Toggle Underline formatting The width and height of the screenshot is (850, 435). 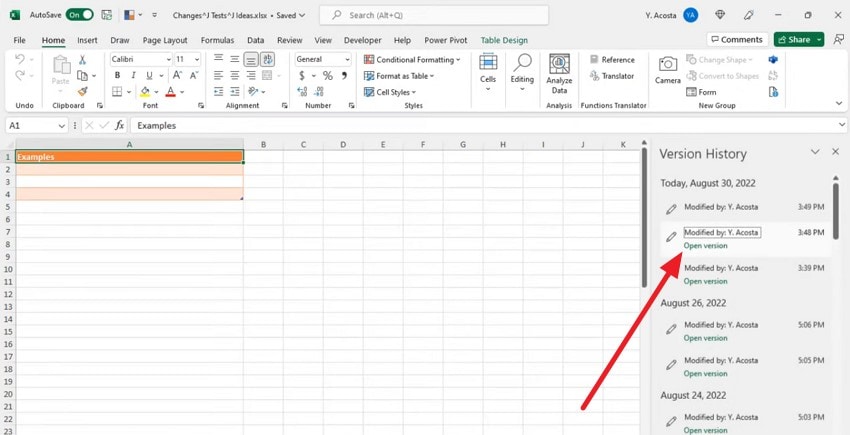click(x=148, y=75)
